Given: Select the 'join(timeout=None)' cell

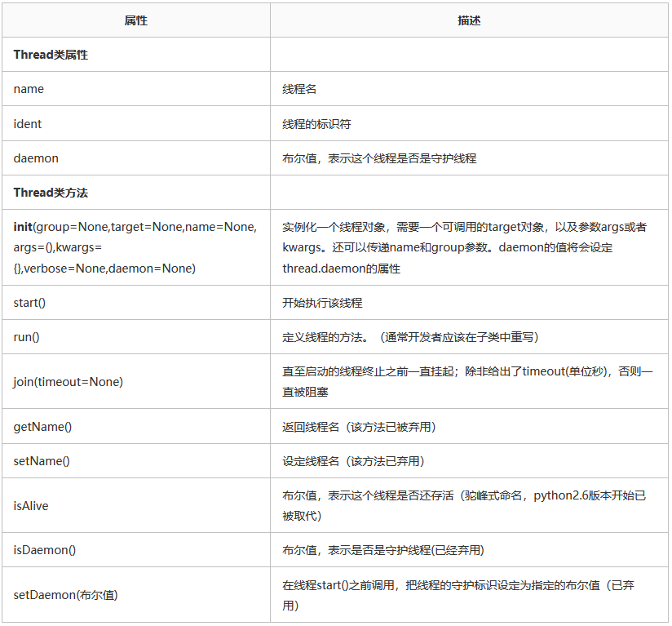Looking at the screenshot, I should pos(136,381).
